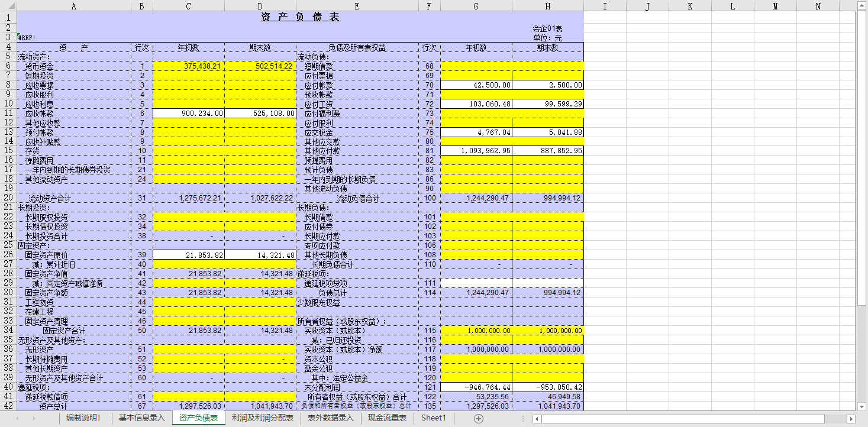Viewport: 868px width, 427px height.
Task: Click the 在建工程 label cell
Action: tap(74, 311)
